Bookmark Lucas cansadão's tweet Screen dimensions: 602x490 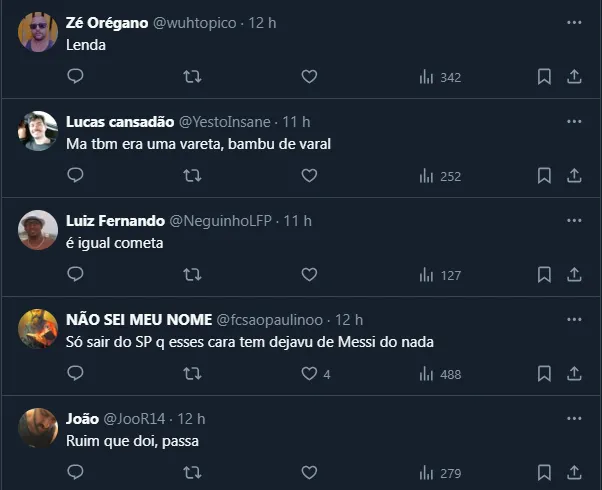tap(544, 175)
